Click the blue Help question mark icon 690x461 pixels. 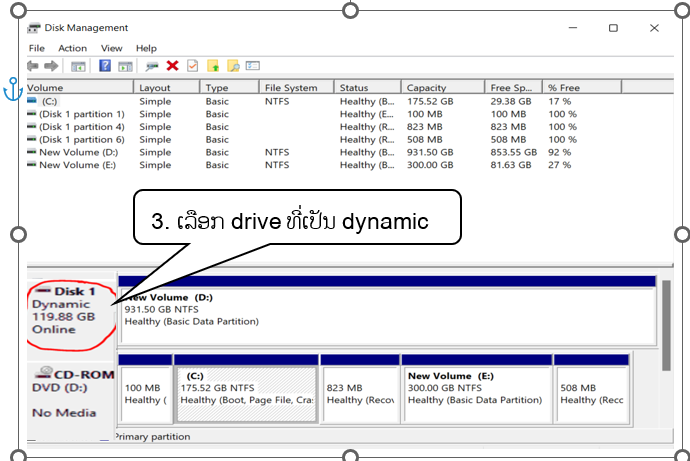coord(104,66)
